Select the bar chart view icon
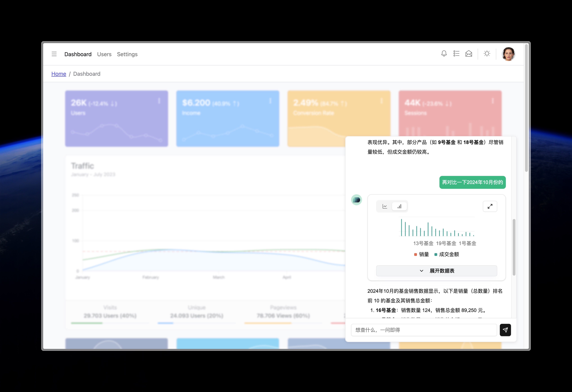Screen dimensions: 572x392 (x=399, y=206)
